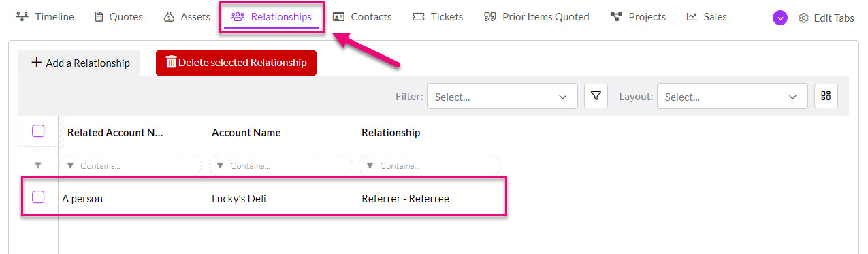Open the Prior Items Quoted tab

pyautogui.click(x=536, y=17)
